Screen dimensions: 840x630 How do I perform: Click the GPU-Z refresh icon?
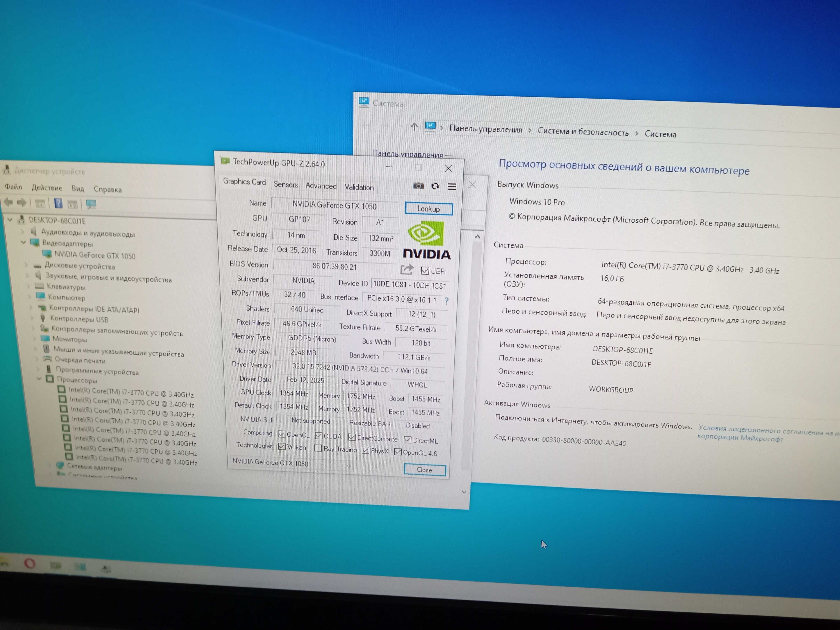tap(435, 186)
